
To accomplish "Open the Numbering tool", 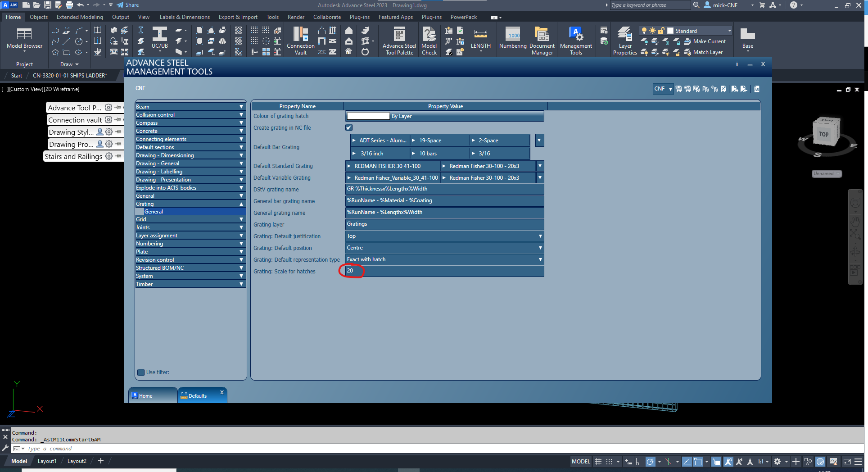I will click(513, 38).
